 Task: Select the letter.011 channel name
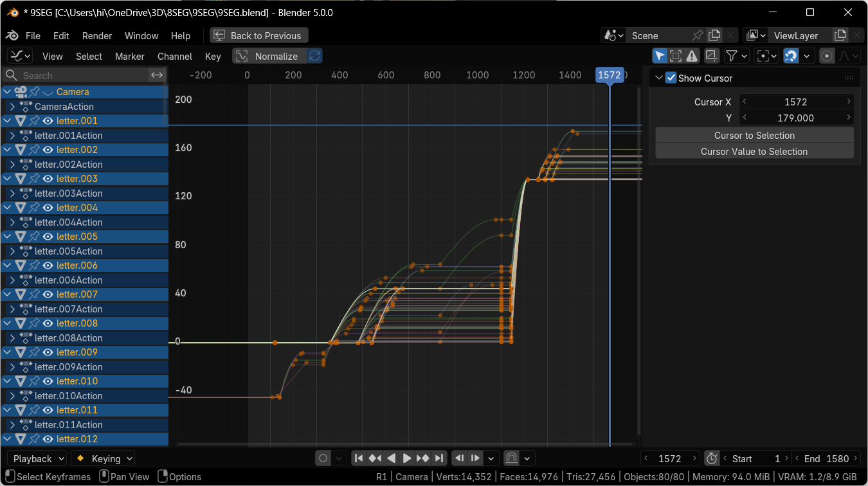(x=77, y=410)
